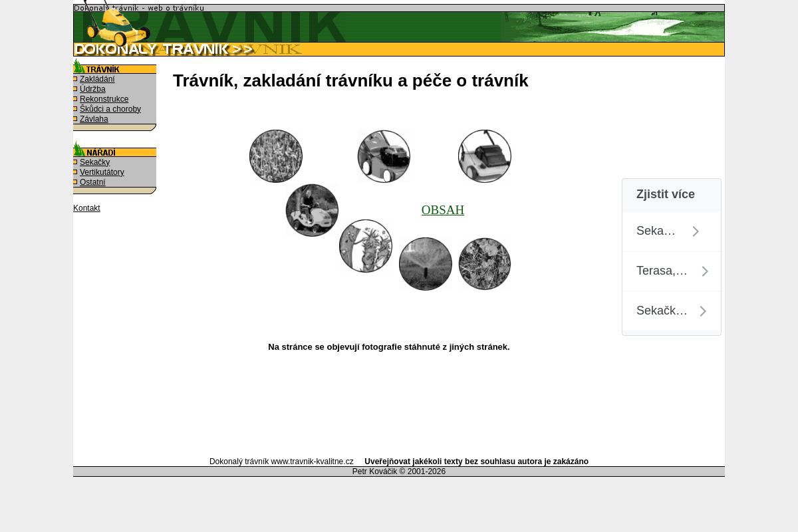Click the yellow square bullet before Závlaha

pos(75,118)
